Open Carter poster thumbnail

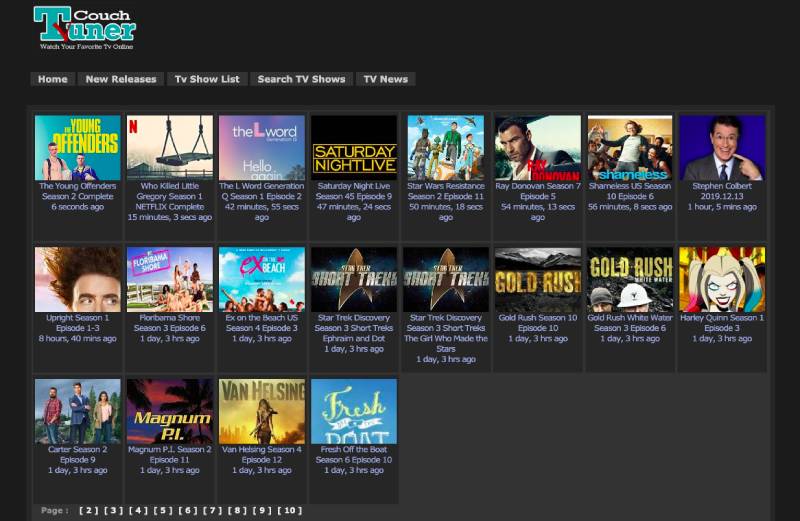pos(78,411)
